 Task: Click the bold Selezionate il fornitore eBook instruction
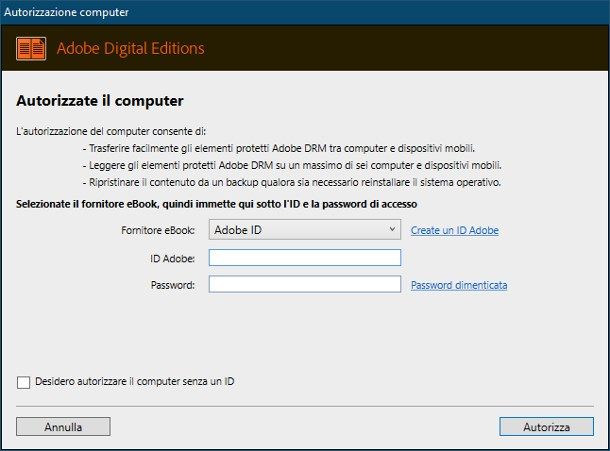point(216,204)
